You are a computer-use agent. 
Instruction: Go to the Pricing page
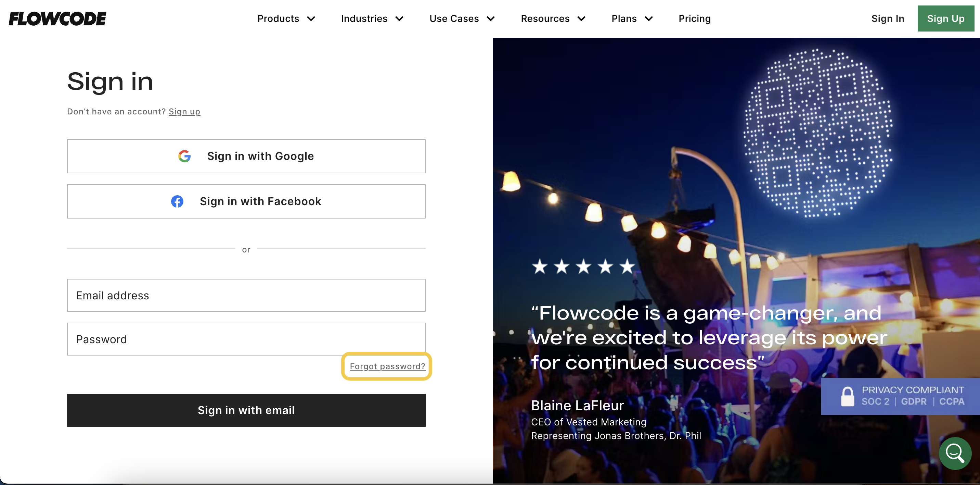[x=694, y=18]
